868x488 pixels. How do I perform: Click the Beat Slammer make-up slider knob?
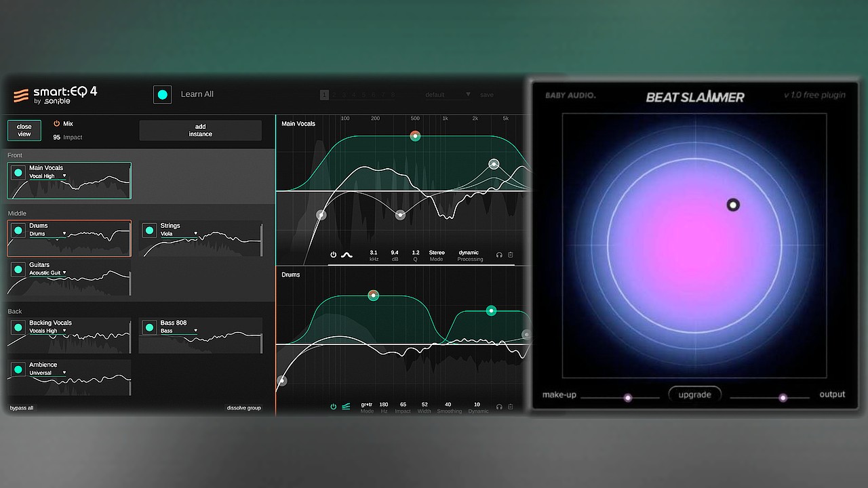628,398
